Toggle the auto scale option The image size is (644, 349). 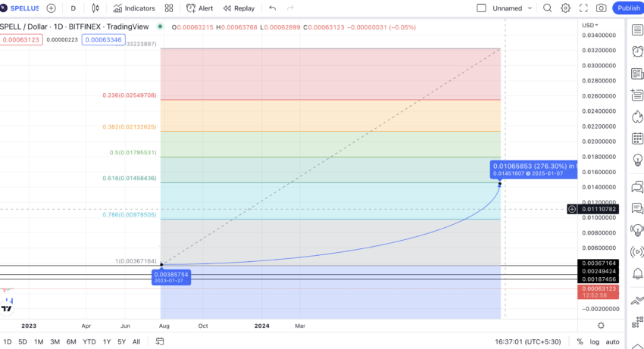click(x=612, y=341)
